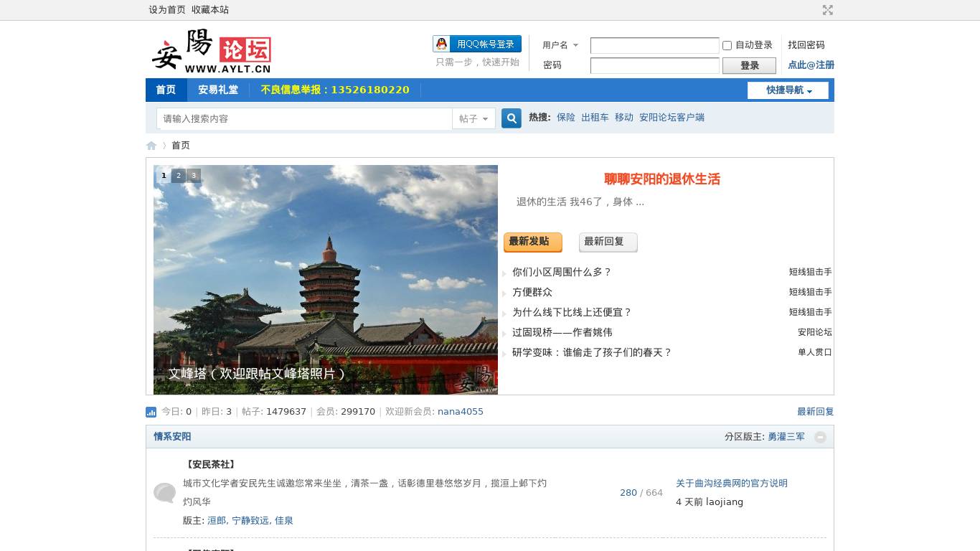Switch slideshow to slide 2
The height and width of the screenshot is (551, 980).
pos(179,175)
